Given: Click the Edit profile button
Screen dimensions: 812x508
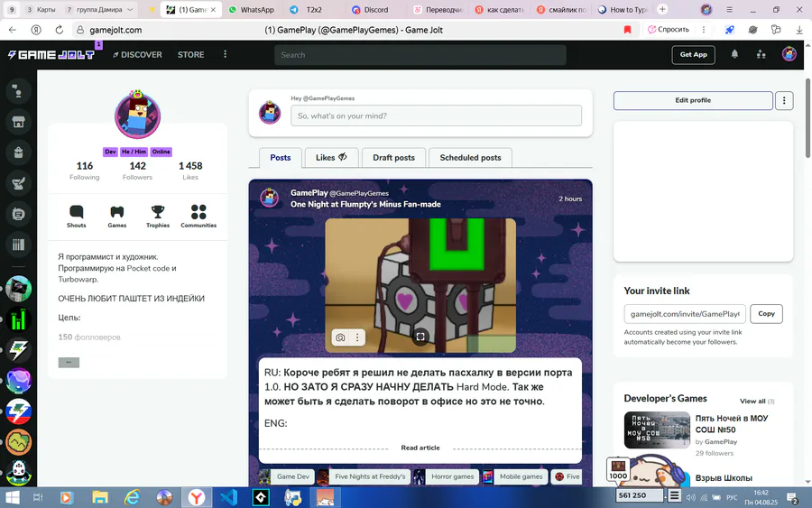Looking at the screenshot, I should (693, 100).
